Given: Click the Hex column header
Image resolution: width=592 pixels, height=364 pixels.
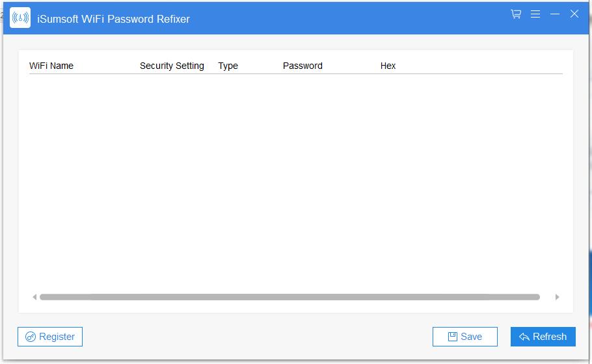Looking at the screenshot, I should tap(388, 66).
